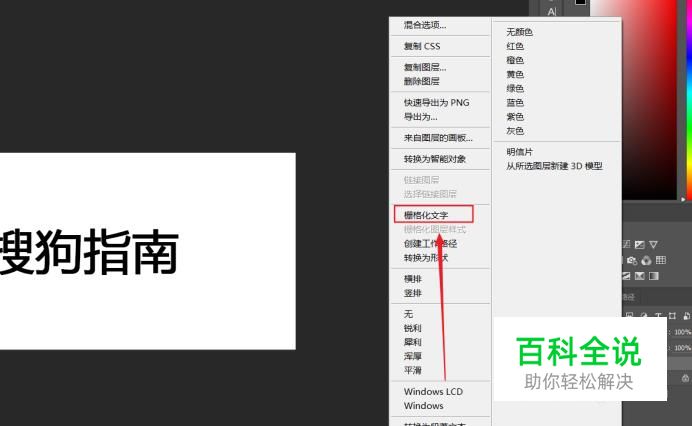Choose 从所选图层新建 3D 模型

554,166
